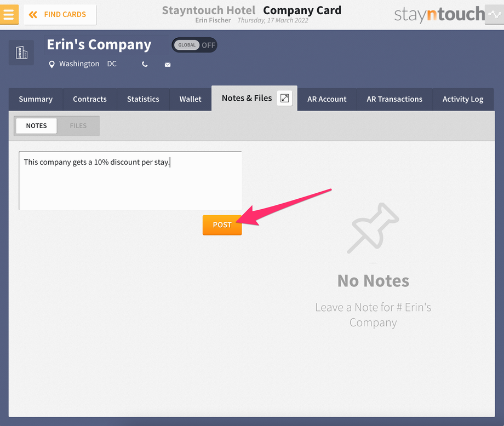504x426 pixels.
Task: Click the phone icon in the header
Action: coord(145,64)
